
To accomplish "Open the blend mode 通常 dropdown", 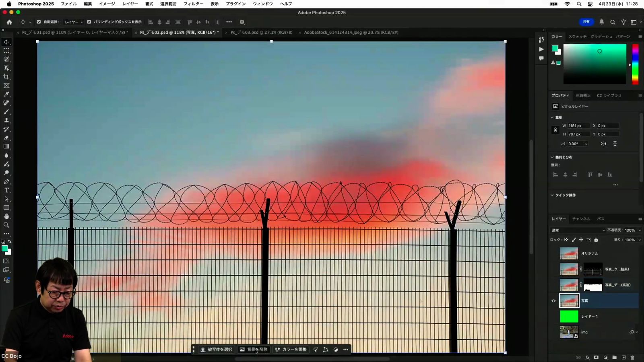I will pyautogui.click(x=578, y=230).
